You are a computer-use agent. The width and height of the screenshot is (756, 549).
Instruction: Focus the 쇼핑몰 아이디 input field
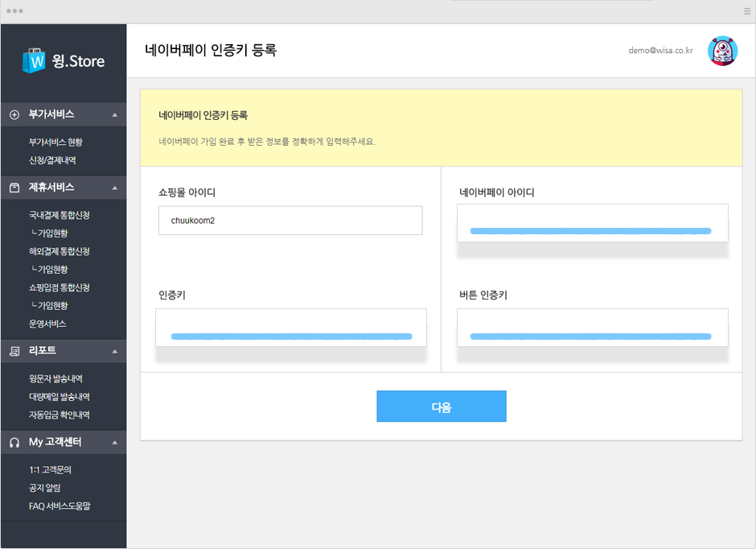[290, 221]
